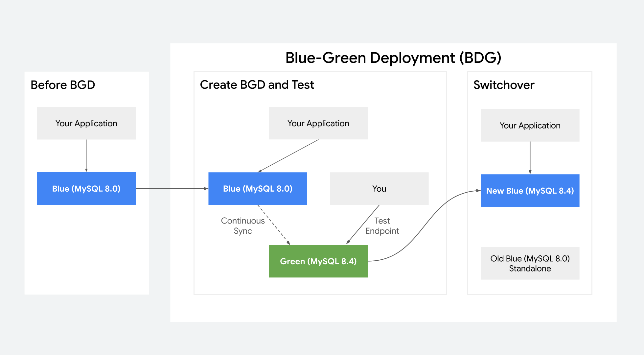Select the New Blue (MySQL 8.4) box
Screen dimensions: 644x355
530,191
